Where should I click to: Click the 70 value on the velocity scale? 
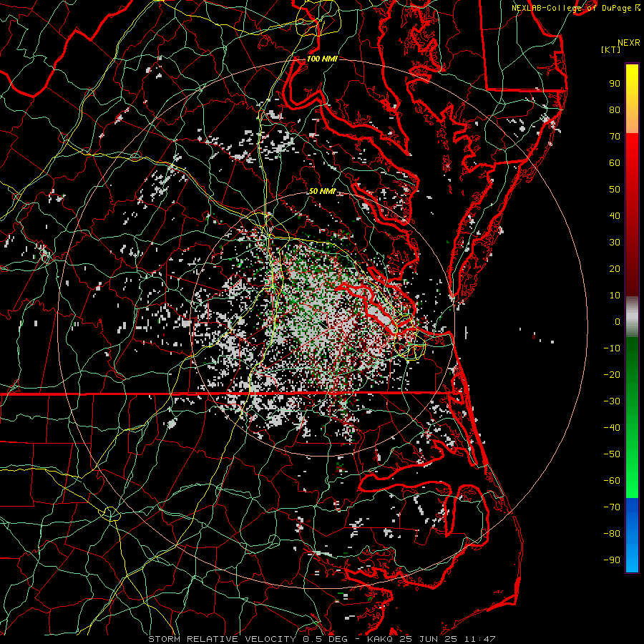[615, 137]
